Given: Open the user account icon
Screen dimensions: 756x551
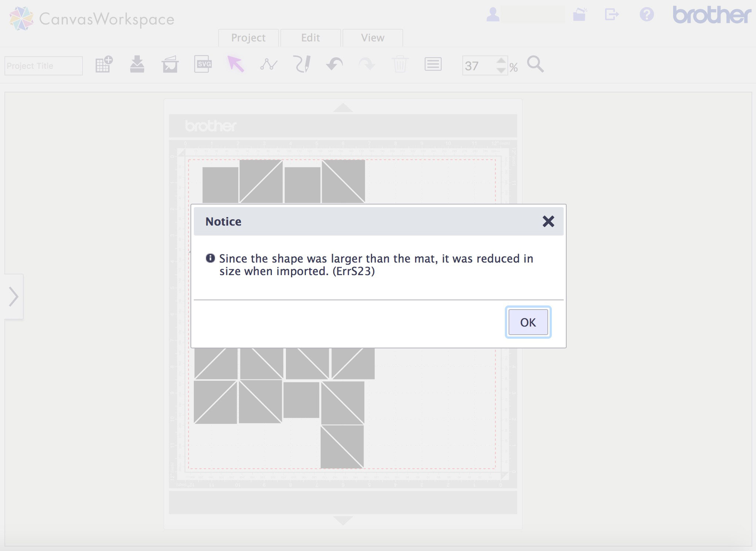Looking at the screenshot, I should tap(493, 14).
